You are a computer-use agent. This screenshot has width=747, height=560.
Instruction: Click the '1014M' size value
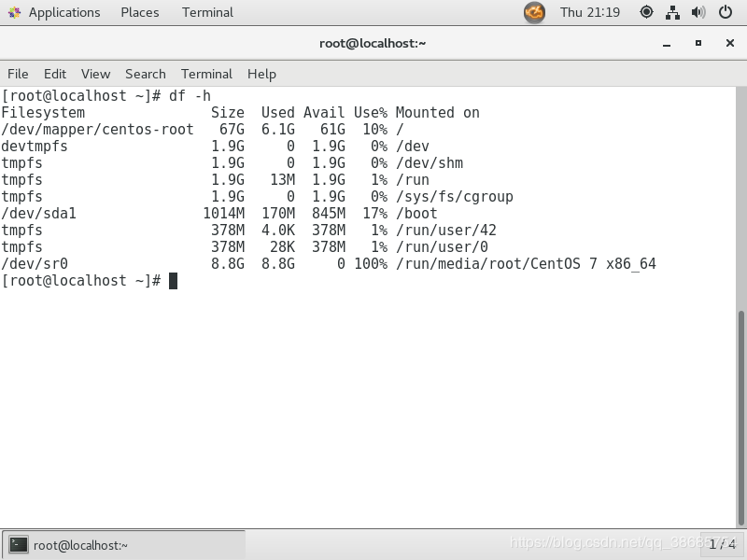[x=224, y=214]
